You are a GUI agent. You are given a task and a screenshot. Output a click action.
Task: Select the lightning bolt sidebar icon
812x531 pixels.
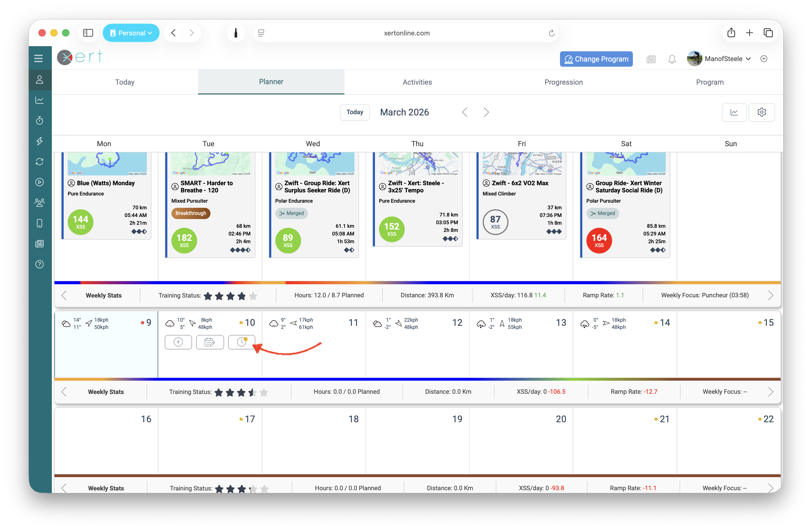40,141
